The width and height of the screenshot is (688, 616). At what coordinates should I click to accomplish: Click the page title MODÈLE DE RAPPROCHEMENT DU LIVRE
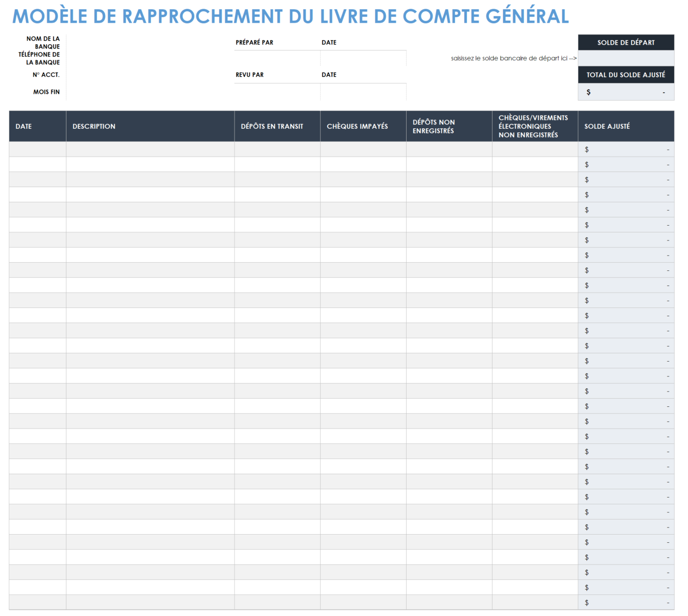(x=290, y=16)
